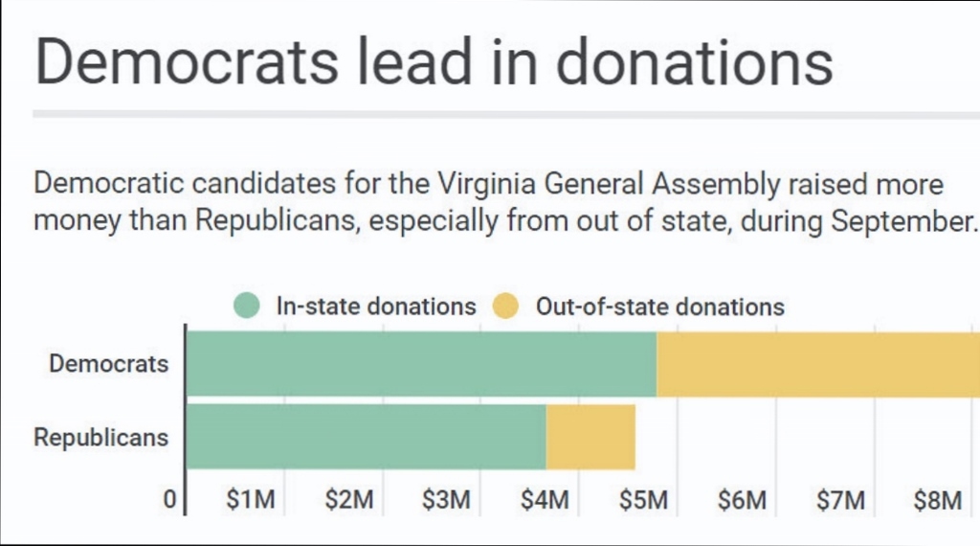Screen dimensions: 980x546
Task: Click the Democrats out-of-state yellow bar
Action: 818,364
